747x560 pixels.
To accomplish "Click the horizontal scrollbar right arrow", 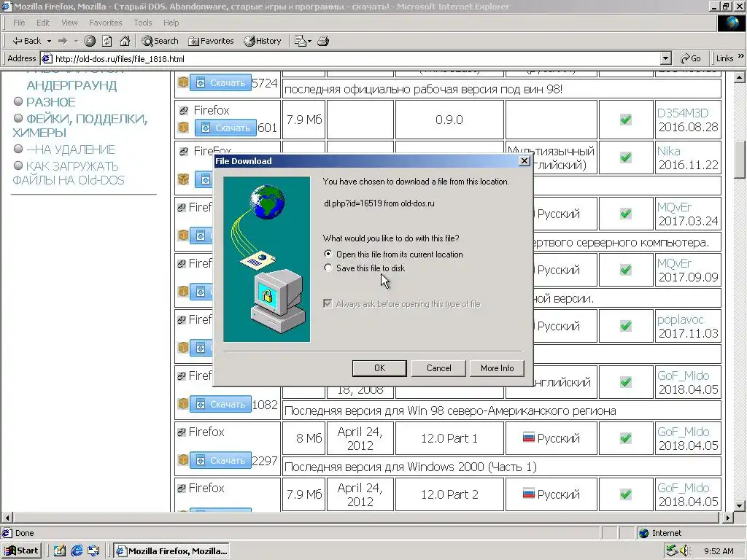I will (x=727, y=517).
